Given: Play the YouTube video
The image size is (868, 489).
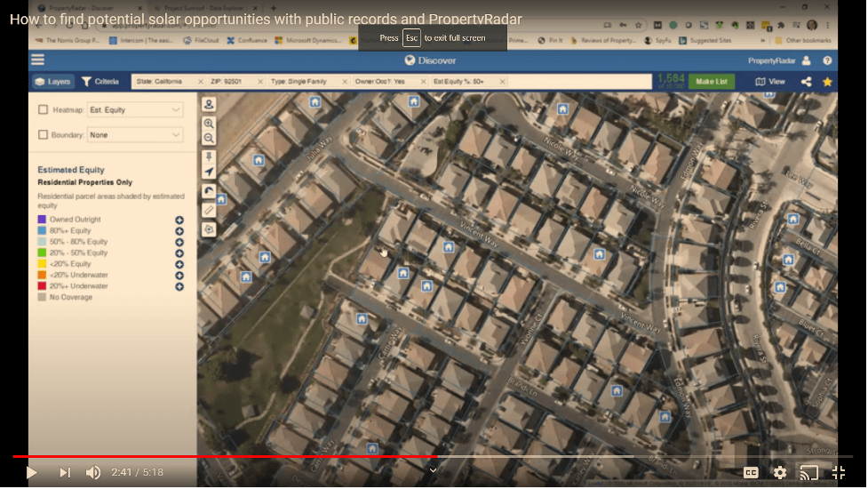Looking at the screenshot, I should pyautogui.click(x=32, y=472).
